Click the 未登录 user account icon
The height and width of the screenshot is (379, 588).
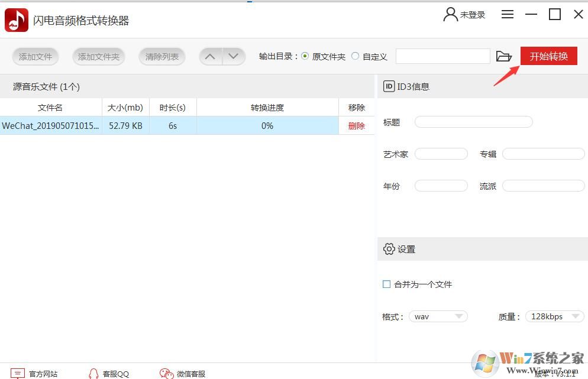tap(450, 14)
